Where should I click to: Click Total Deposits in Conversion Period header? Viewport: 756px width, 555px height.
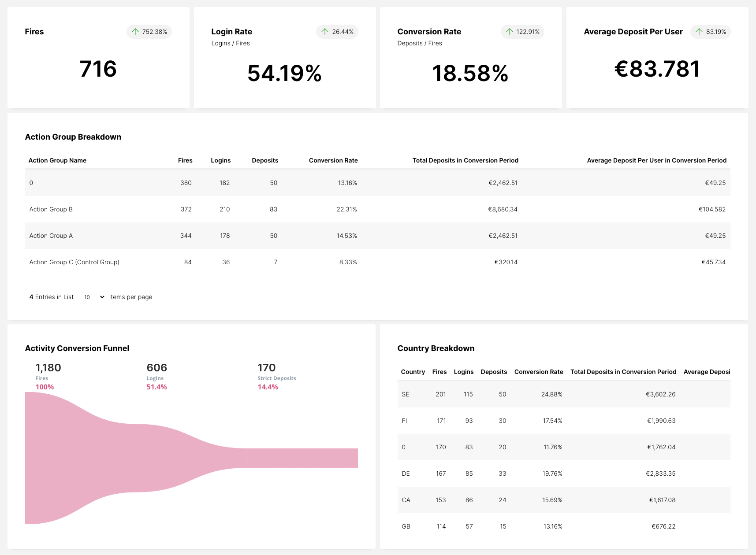465,160
